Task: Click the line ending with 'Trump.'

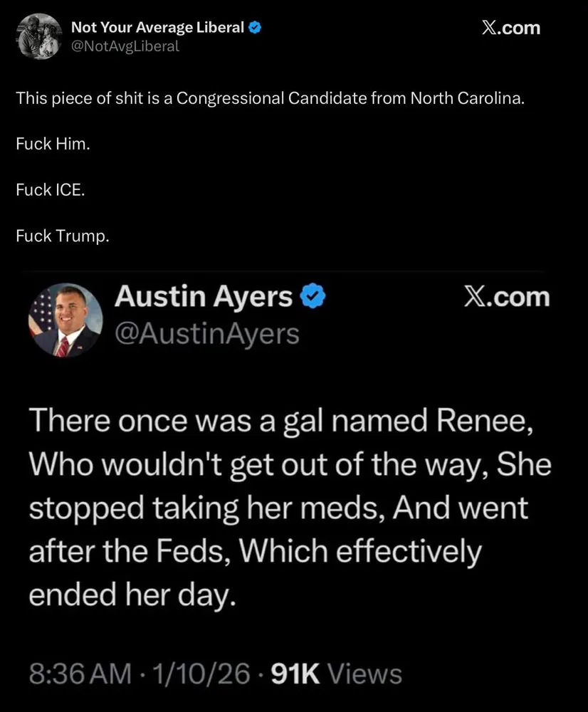Action: pos(63,236)
